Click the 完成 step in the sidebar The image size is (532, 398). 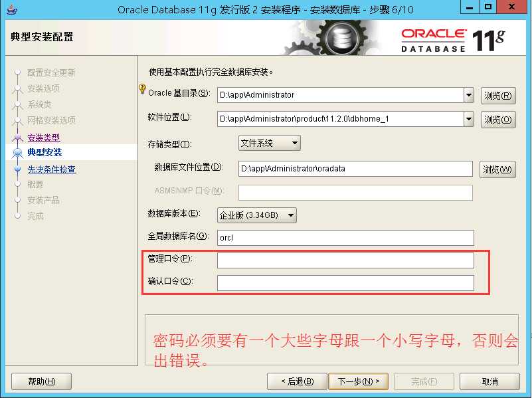click(x=35, y=216)
